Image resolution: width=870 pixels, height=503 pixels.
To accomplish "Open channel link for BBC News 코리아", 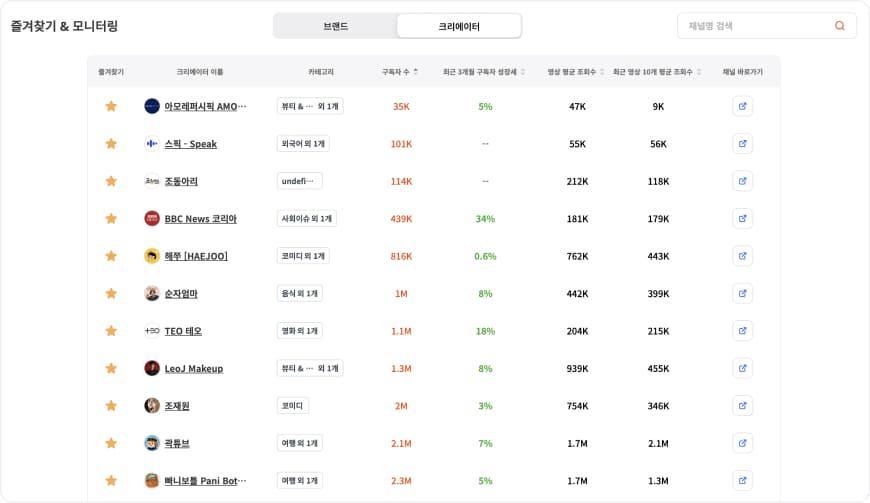I will (x=742, y=219).
